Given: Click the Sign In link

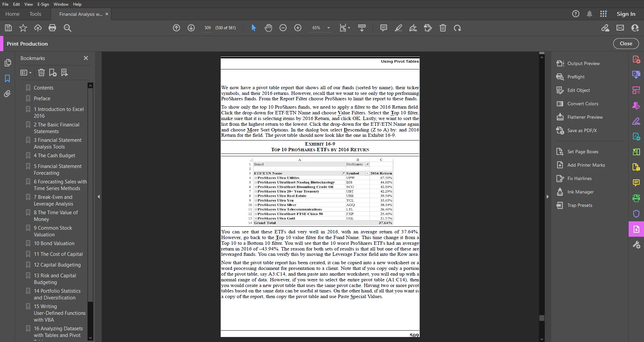Looking at the screenshot, I should (626, 14).
